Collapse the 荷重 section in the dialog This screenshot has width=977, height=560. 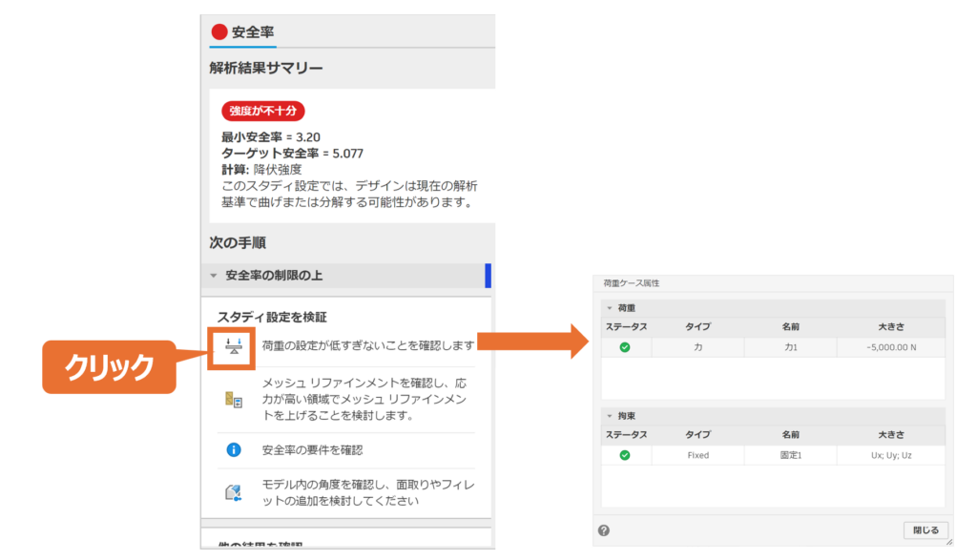coord(610,308)
